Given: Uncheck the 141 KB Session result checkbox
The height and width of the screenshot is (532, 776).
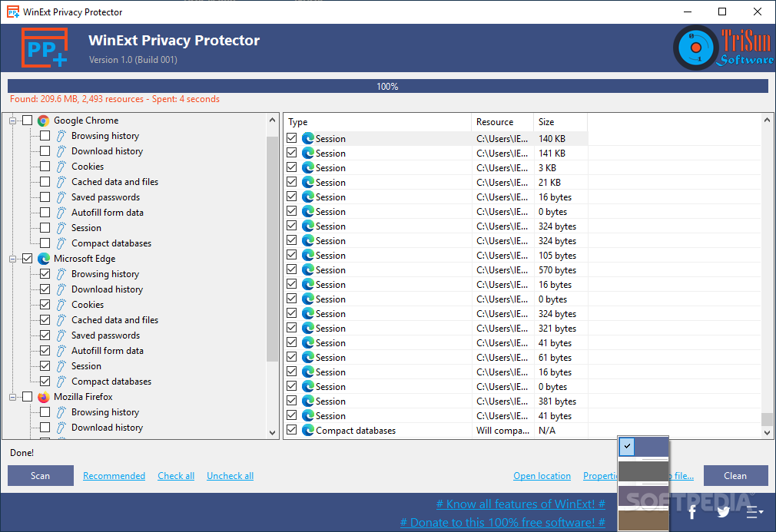Looking at the screenshot, I should tap(292, 153).
